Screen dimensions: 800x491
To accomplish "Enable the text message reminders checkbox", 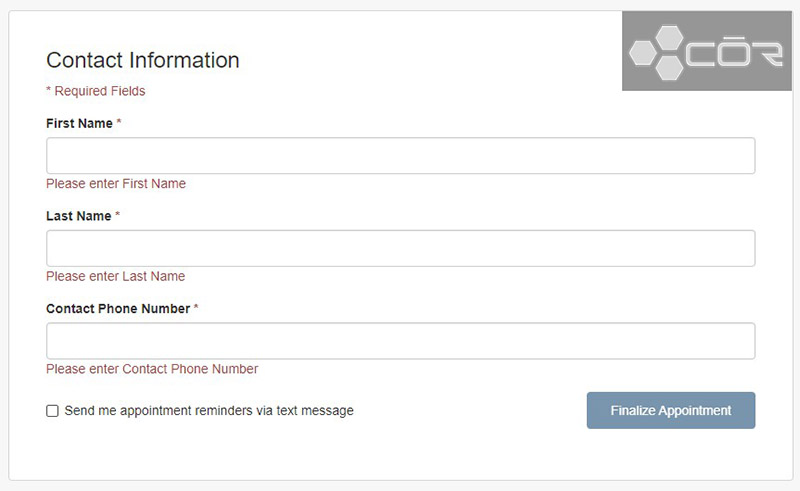I will 53,411.
